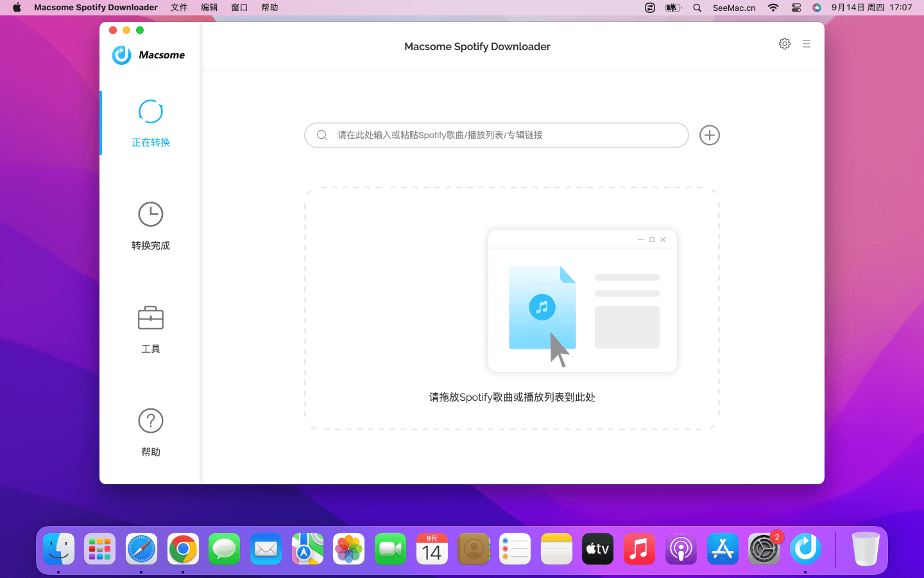The height and width of the screenshot is (578, 924).
Task: Open Notes from the Dock
Action: pos(556,549)
